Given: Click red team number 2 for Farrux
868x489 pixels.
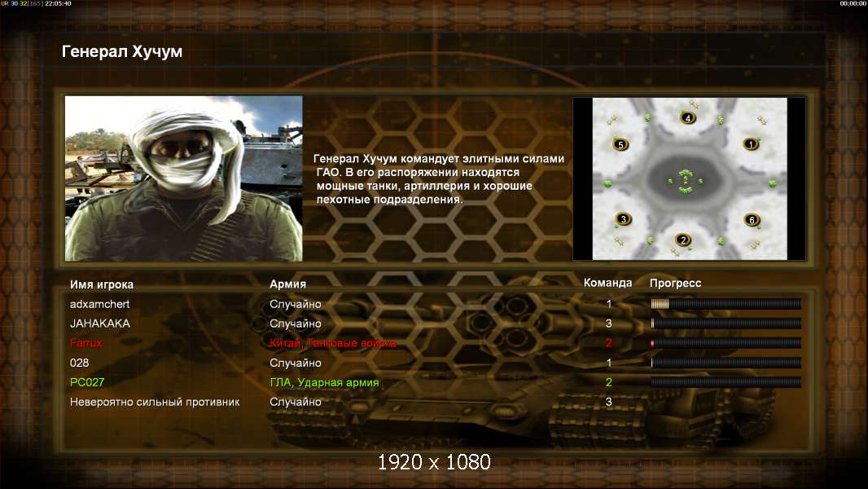Looking at the screenshot, I should coord(609,343).
